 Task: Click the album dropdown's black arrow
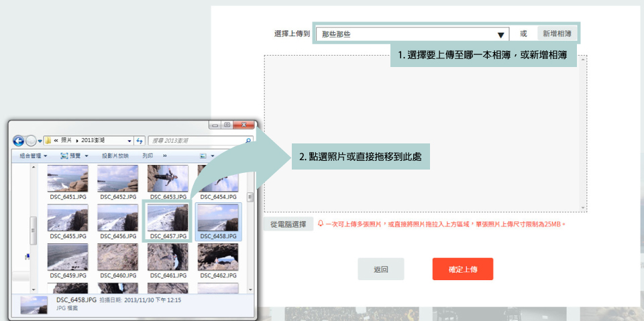point(500,36)
